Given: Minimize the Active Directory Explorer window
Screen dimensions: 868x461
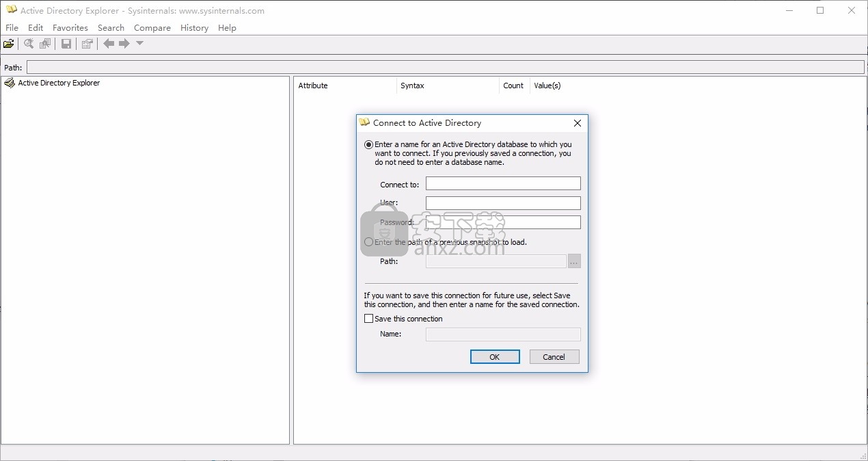Looking at the screenshot, I should [x=789, y=10].
